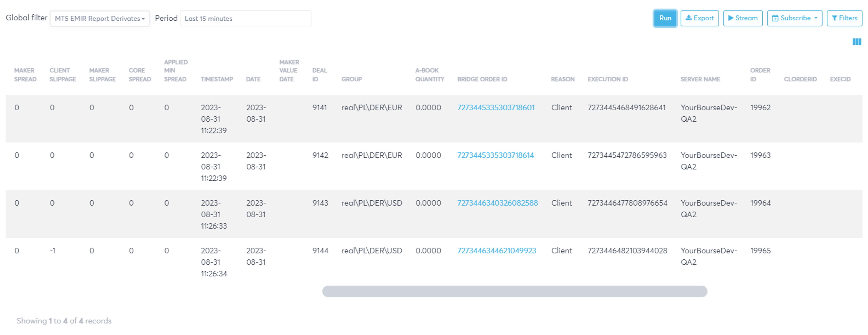Open bridge order 7273445335303718614
This screenshot has width=868, height=335.
point(495,155)
